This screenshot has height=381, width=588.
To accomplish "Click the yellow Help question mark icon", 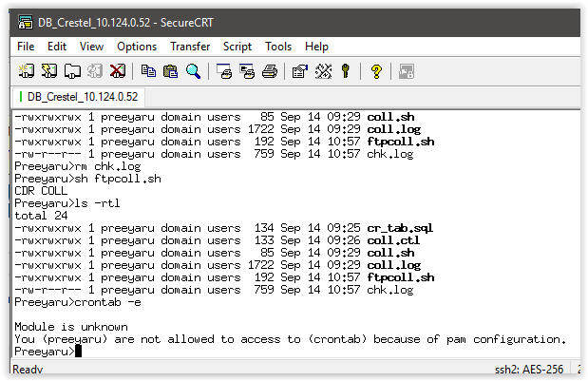I will (376, 70).
